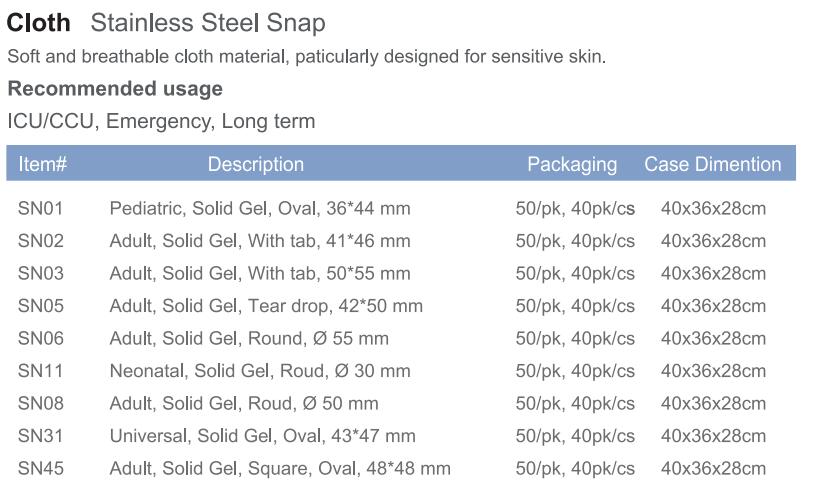Click item code SN08
The width and height of the screenshot is (833, 498).
pos(40,403)
